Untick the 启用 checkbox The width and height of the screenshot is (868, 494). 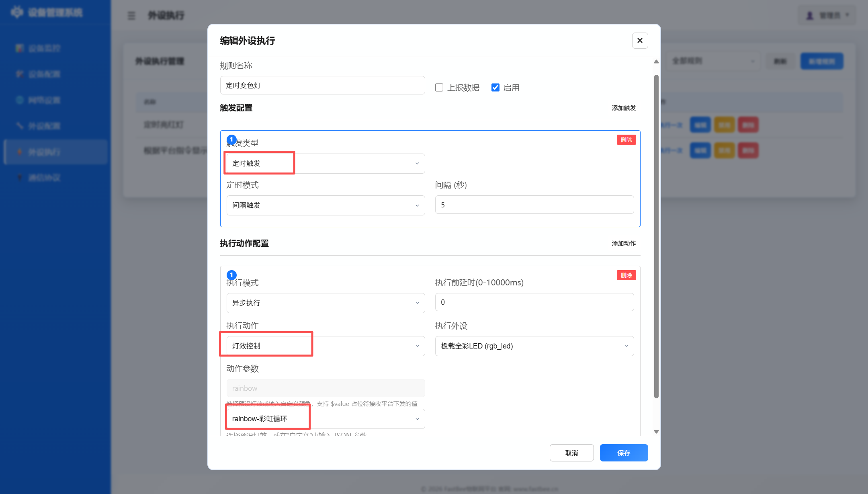(x=495, y=88)
